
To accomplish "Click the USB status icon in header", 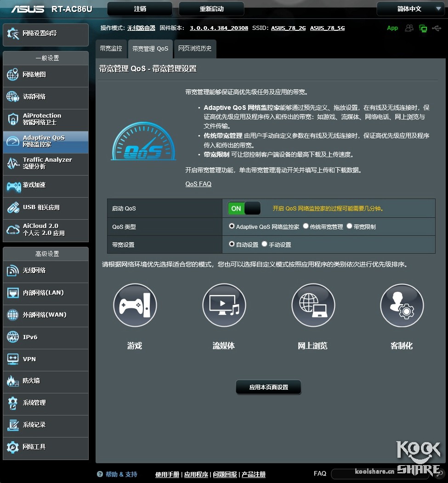I will coord(437,28).
